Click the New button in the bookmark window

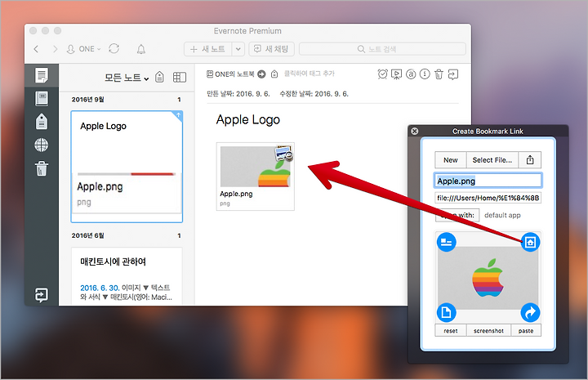[450, 160]
